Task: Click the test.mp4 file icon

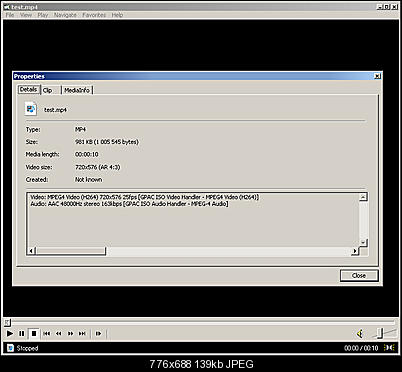Action: 31,109
